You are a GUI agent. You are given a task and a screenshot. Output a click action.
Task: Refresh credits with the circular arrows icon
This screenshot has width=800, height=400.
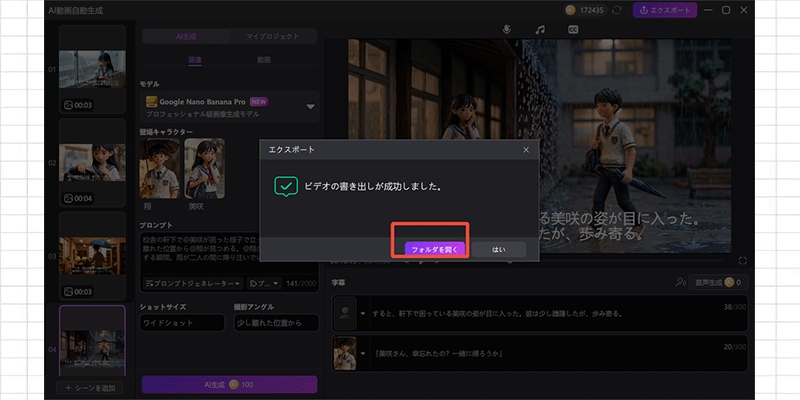[617, 10]
